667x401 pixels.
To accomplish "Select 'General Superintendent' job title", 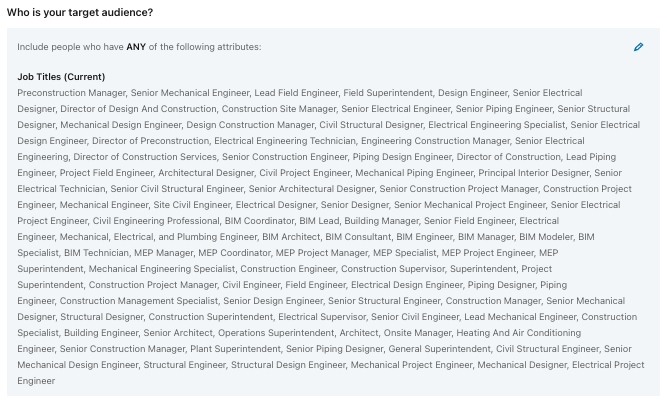I will click(x=439, y=349).
